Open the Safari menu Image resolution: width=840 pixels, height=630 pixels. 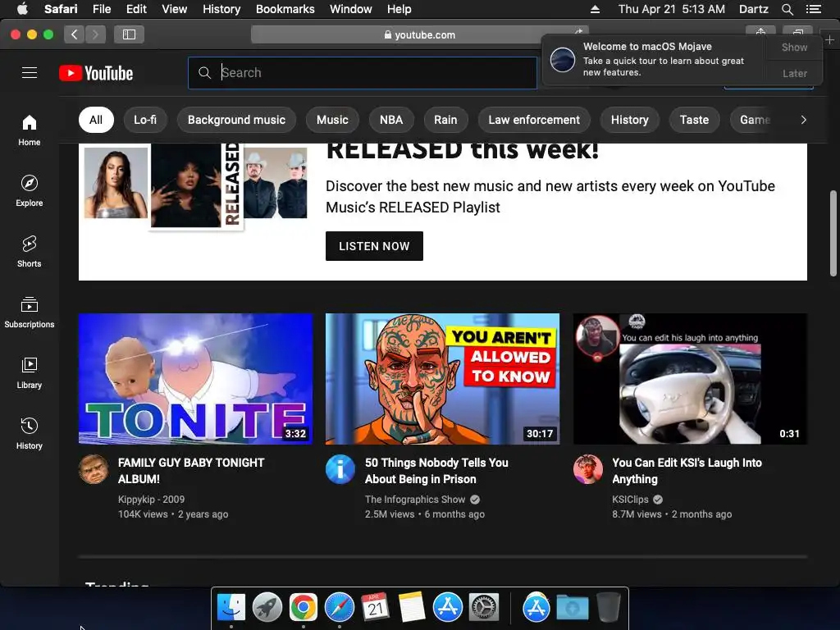point(61,9)
